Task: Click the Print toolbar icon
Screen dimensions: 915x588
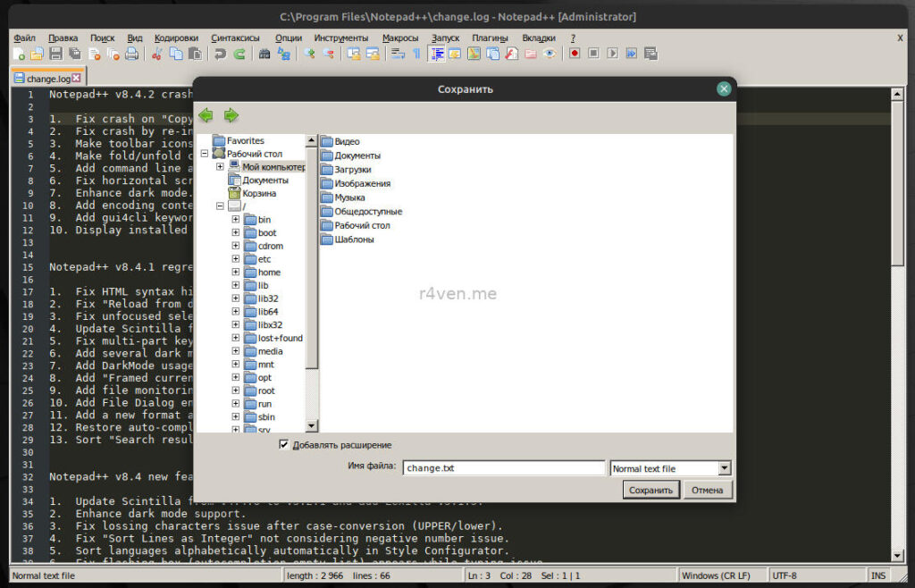Action: click(131, 54)
